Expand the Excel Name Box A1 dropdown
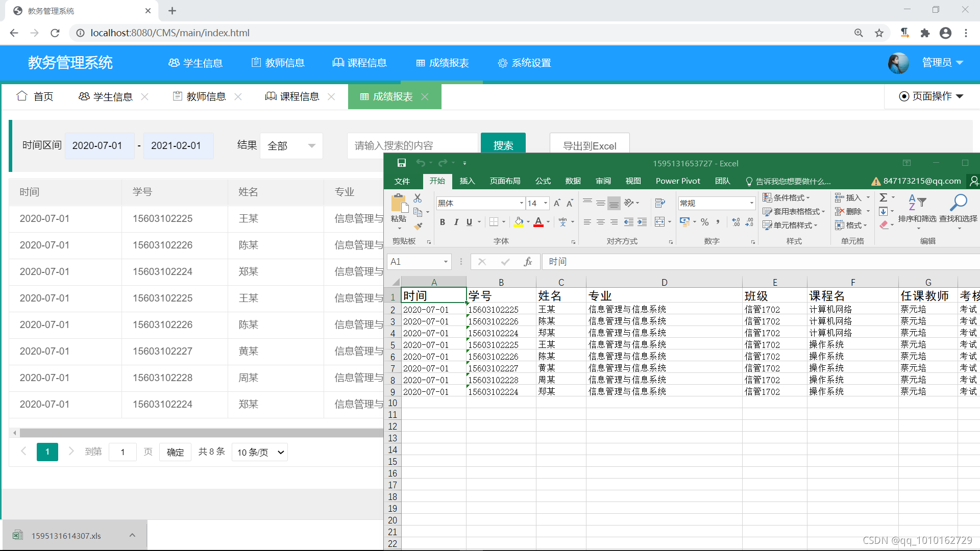Screen dimensions: 980x551 coord(446,262)
